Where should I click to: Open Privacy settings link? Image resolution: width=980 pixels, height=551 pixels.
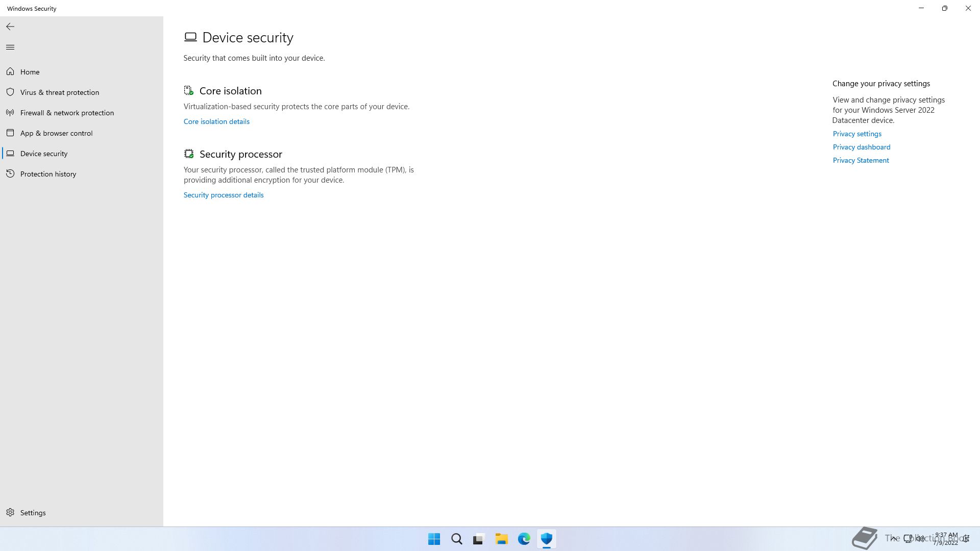(x=857, y=134)
